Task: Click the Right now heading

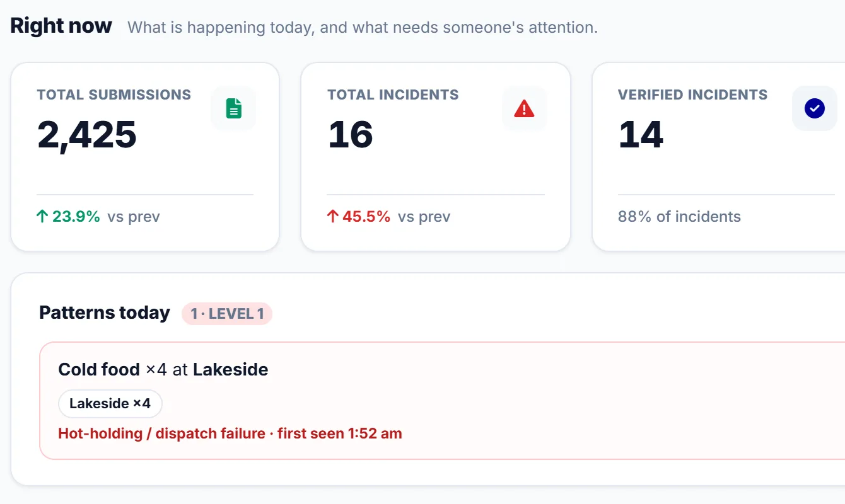Action: click(61, 26)
